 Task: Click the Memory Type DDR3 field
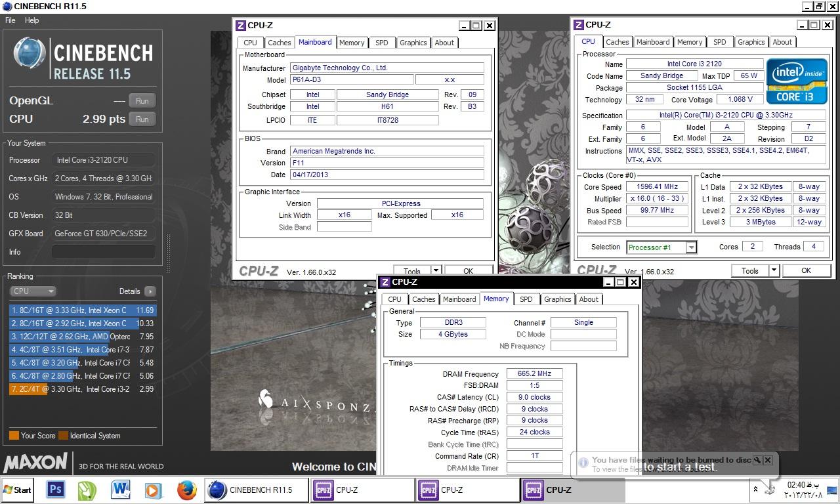(x=452, y=323)
